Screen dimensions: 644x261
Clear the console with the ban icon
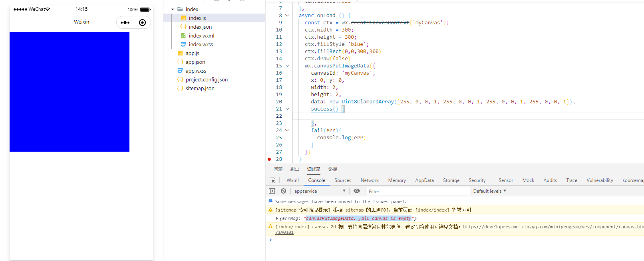point(283,191)
